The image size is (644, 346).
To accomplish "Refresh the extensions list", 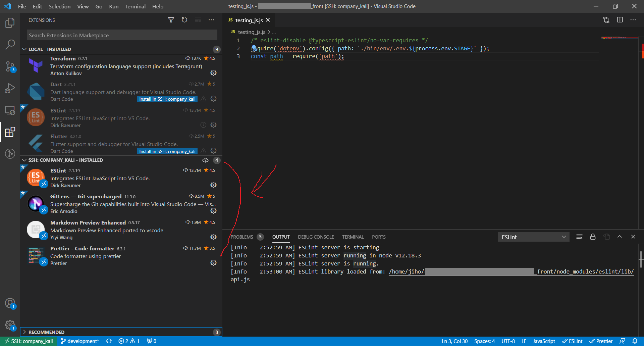I will (x=184, y=20).
